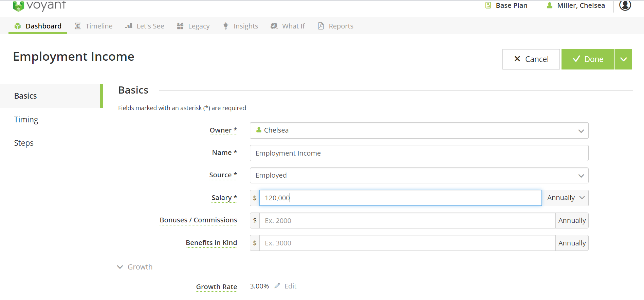The width and height of the screenshot is (644, 300).
Task: Switch to the What If tab
Action: (x=288, y=26)
